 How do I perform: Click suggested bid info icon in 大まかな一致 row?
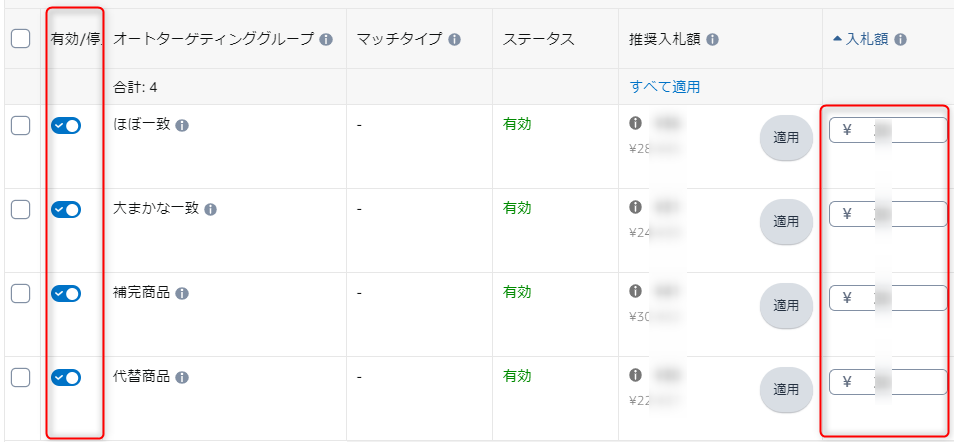point(635,207)
